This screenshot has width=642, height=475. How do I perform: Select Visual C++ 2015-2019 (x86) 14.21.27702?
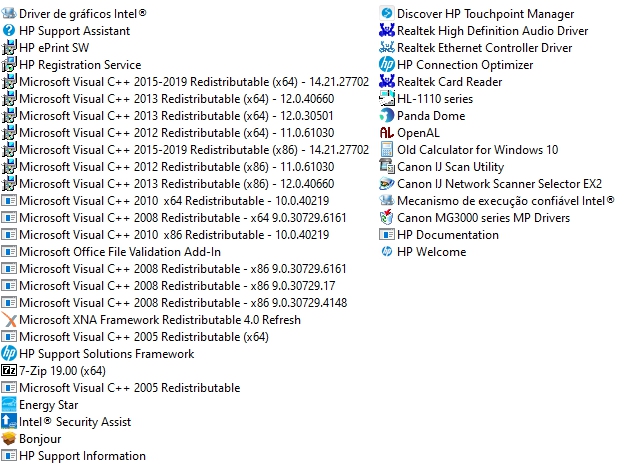(x=194, y=149)
